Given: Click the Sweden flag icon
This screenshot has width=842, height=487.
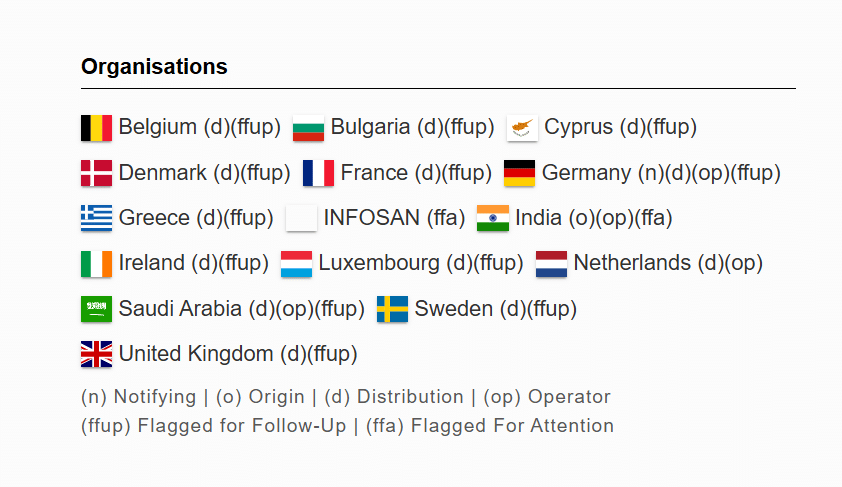Looking at the screenshot, I should [393, 309].
